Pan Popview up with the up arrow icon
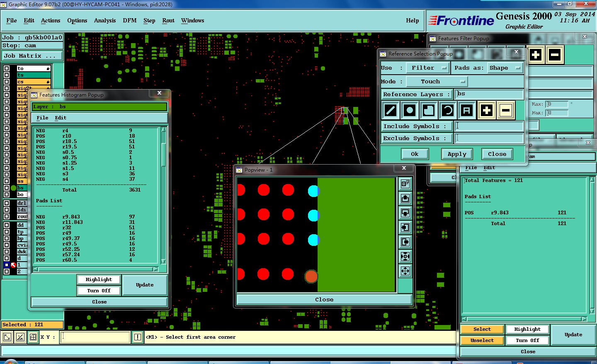Viewport: 597px width, 364px height. tap(405, 198)
